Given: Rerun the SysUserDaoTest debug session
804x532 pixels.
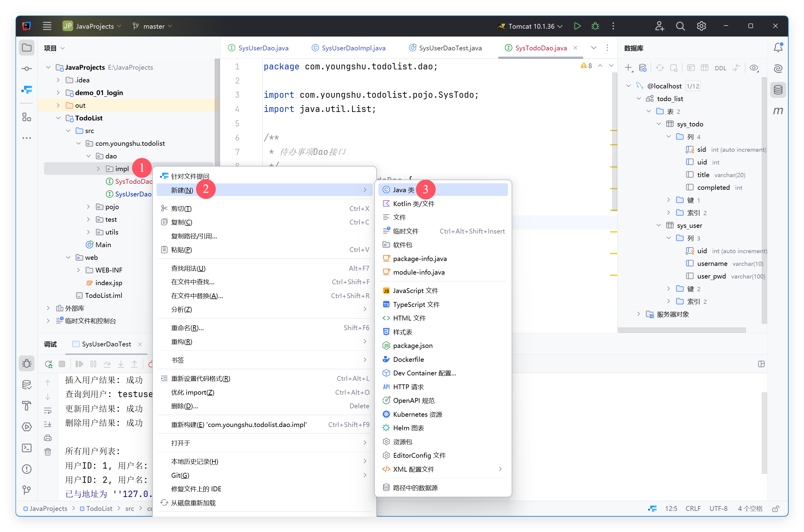Looking at the screenshot, I should coord(49,364).
